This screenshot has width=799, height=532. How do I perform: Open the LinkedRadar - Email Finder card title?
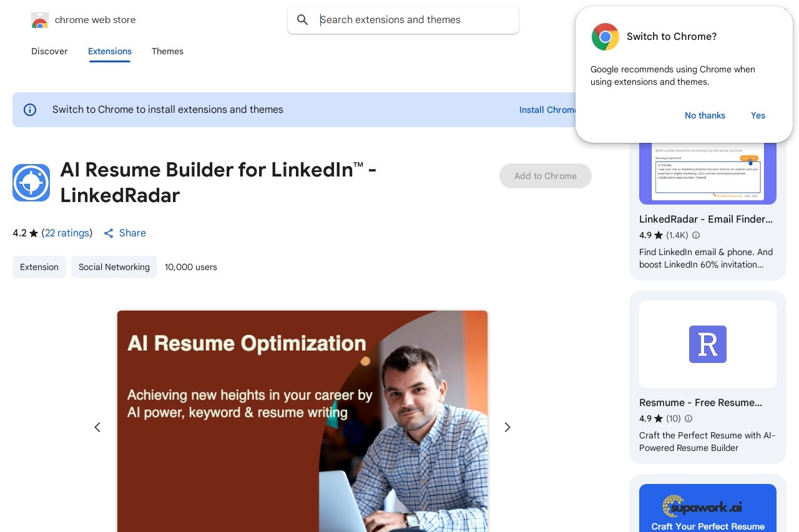(706, 220)
